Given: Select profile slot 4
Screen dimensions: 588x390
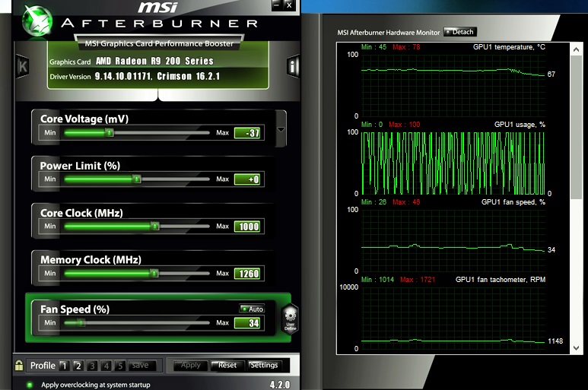Looking at the screenshot, I should click(106, 366).
